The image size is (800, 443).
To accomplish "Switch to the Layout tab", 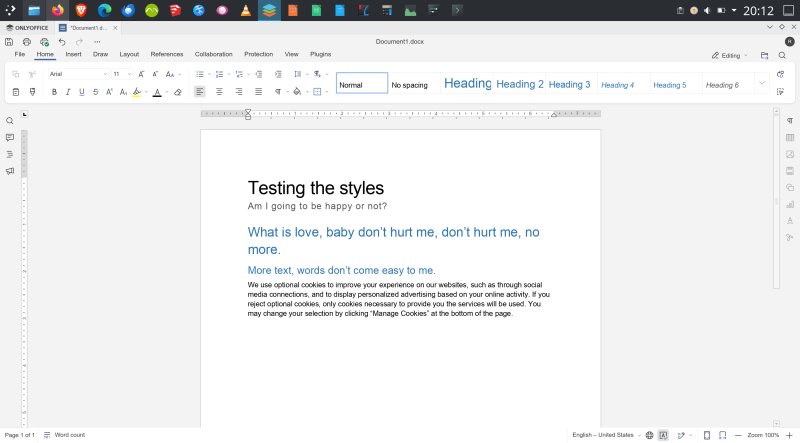I will [x=129, y=54].
